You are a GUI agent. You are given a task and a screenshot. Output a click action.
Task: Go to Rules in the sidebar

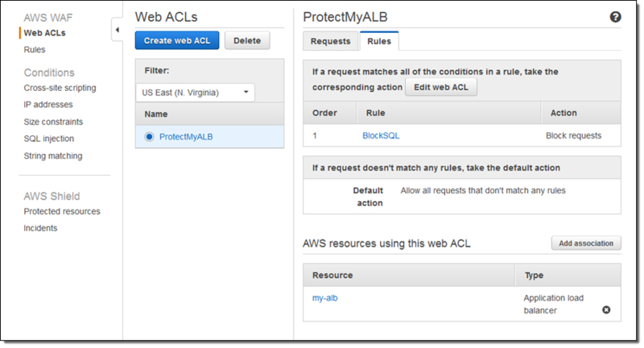(x=35, y=50)
